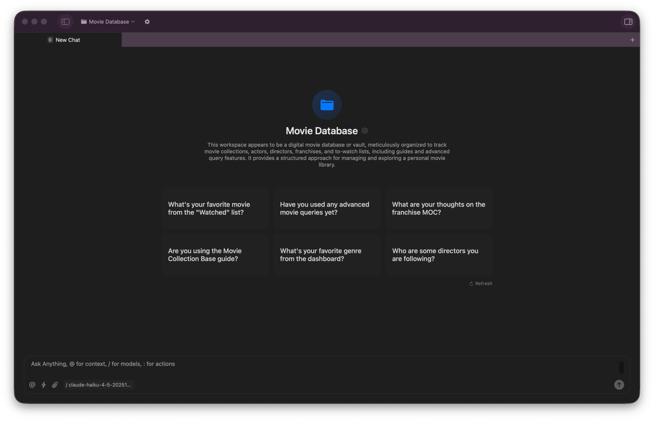
Task: Select the favorite movie from Watched list suggestion
Action: pyautogui.click(x=215, y=208)
